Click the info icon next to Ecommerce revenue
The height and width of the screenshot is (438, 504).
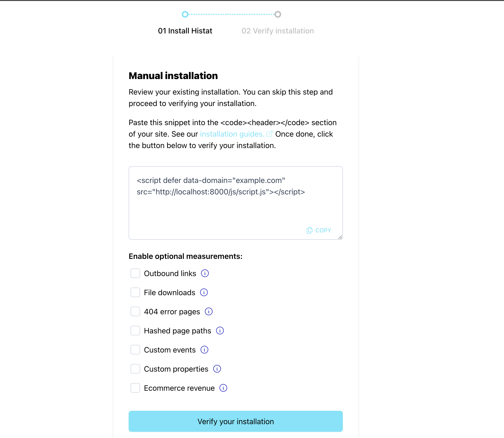click(x=223, y=388)
